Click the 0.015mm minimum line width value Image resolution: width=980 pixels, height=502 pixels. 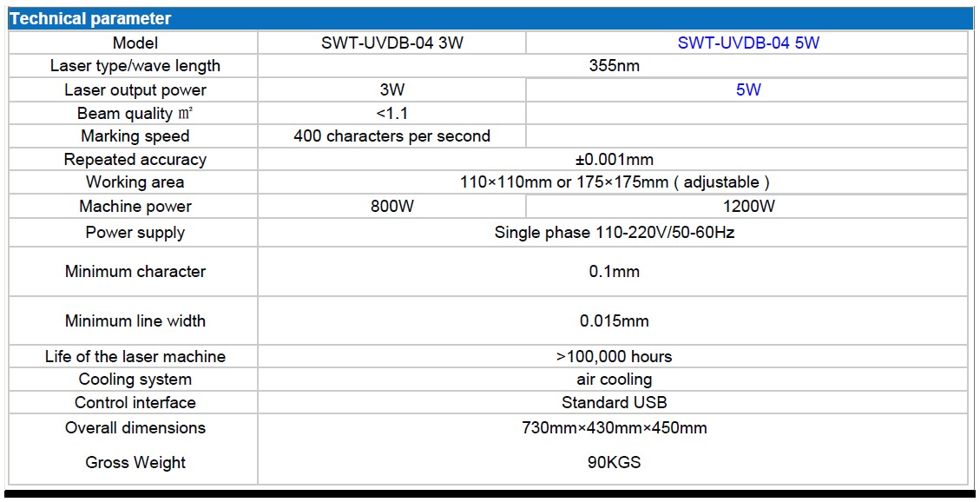[614, 321]
